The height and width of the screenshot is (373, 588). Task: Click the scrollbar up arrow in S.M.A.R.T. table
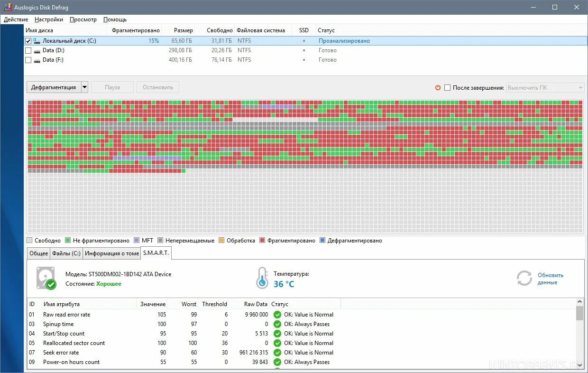pyautogui.click(x=580, y=302)
